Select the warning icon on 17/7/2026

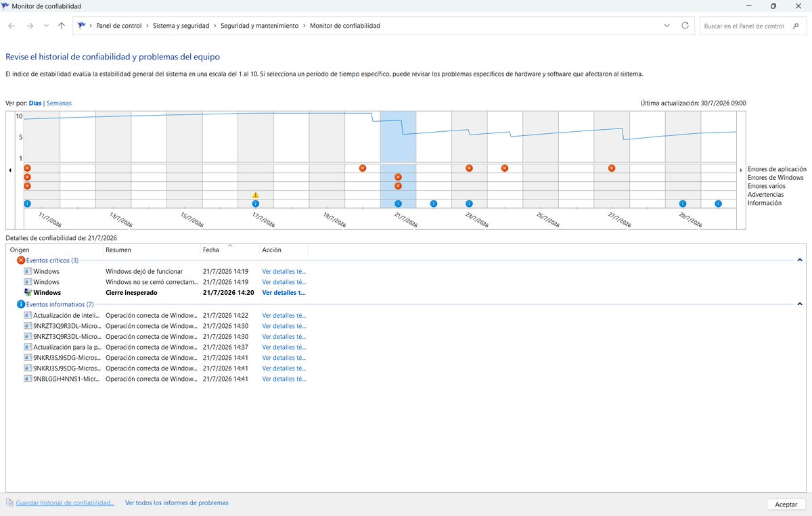[255, 195]
